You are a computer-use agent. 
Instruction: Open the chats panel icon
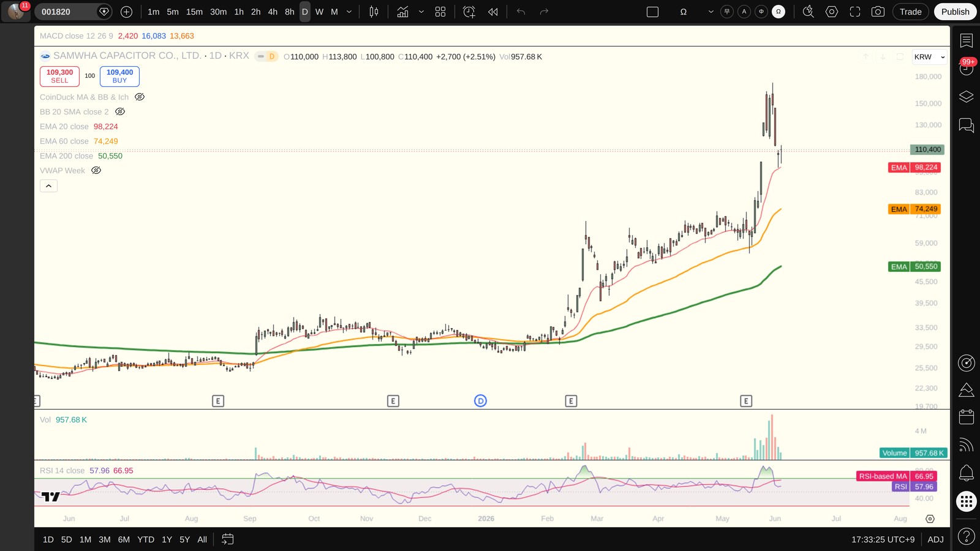967,126
